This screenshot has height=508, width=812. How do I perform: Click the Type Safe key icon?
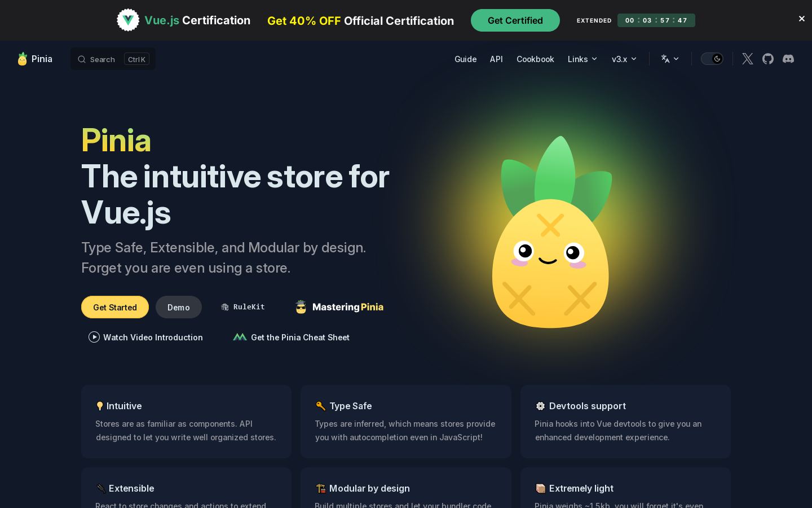click(x=320, y=406)
